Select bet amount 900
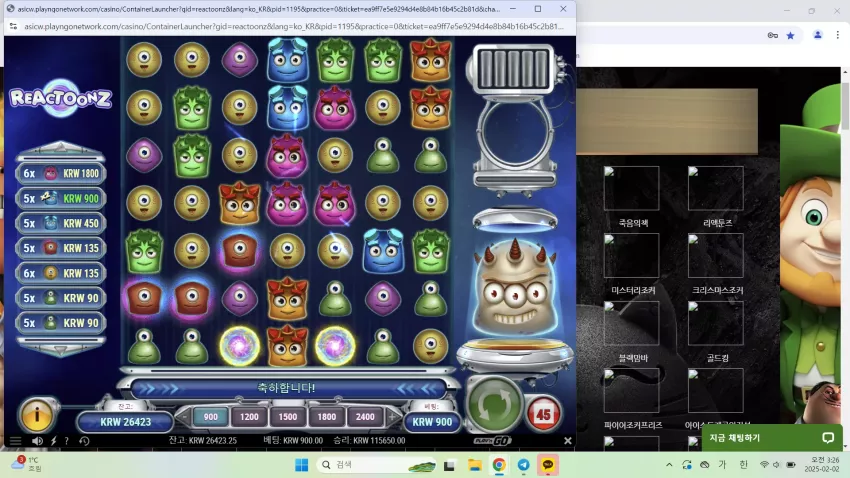 (x=210, y=417)
